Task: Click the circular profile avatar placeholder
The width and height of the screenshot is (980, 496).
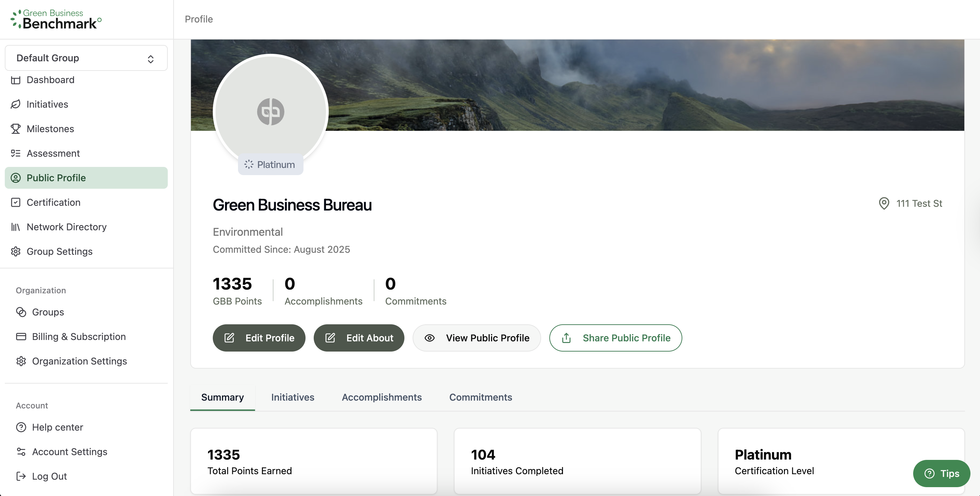Action: pos(270,111)
